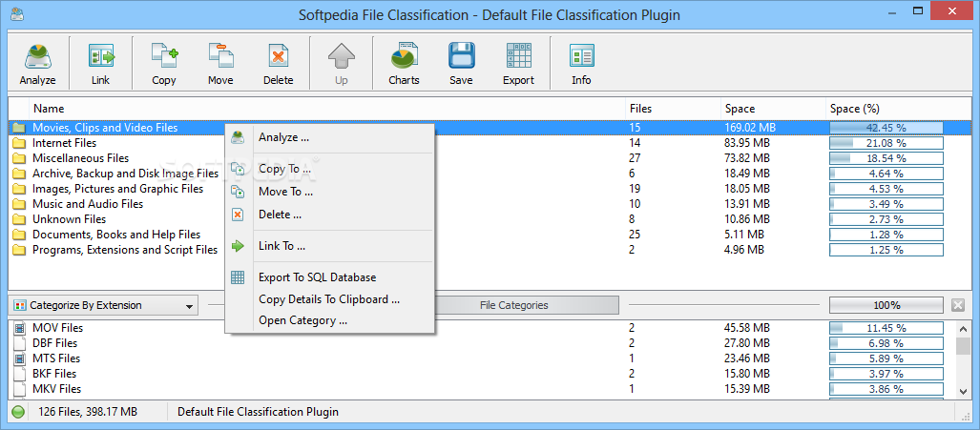Click the folder icon of Unknown Files
The height and width of the screenshot is (430, 980).
[x=19, y=219]
